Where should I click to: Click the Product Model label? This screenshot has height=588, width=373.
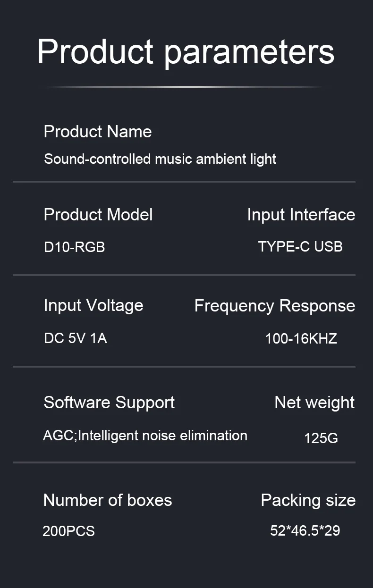point(98,215)
